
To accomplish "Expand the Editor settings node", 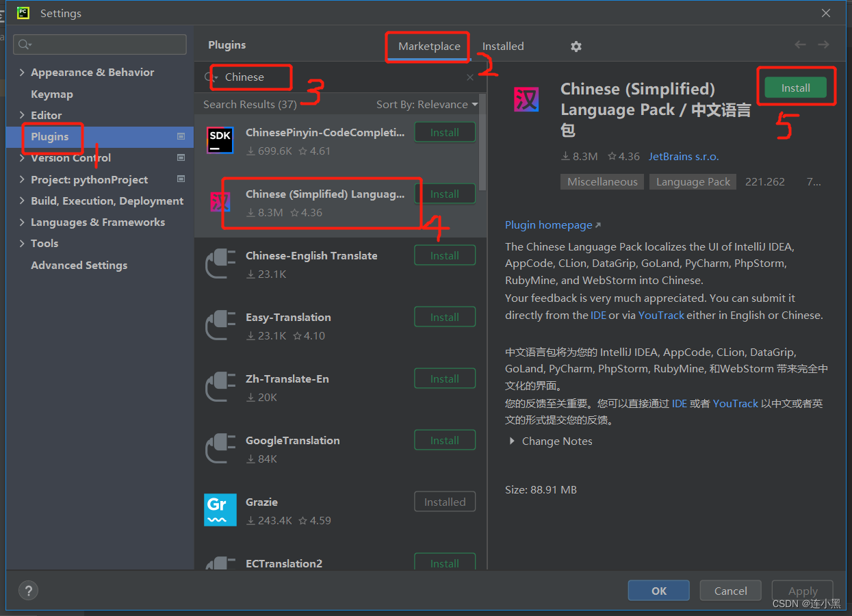I will coord(22,116).
